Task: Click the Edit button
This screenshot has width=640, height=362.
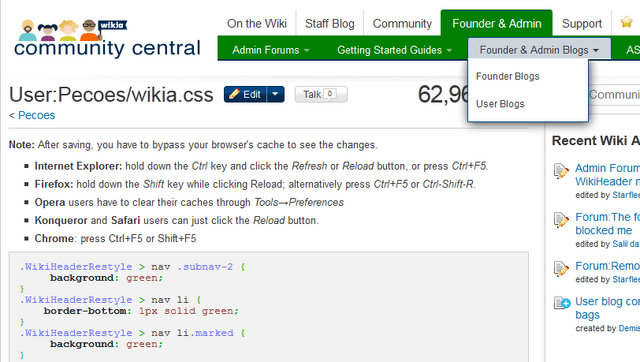Action: [245, 94]
